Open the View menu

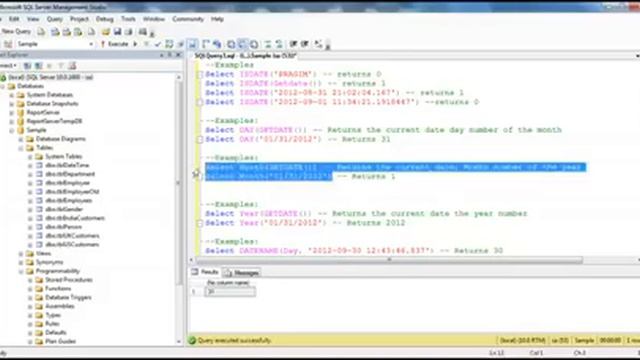pyautogui.click(x=33, y=19)
